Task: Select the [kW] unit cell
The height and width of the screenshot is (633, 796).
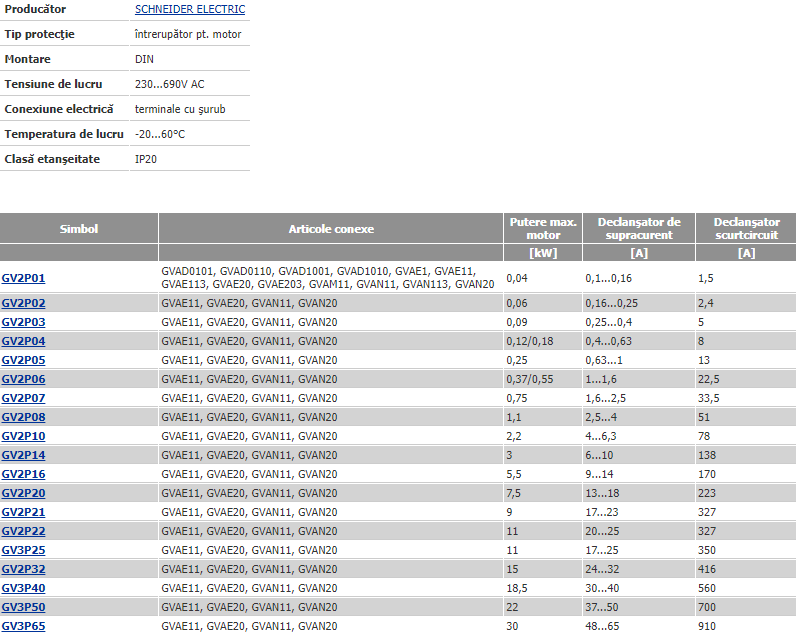Action: click(543, 253)
